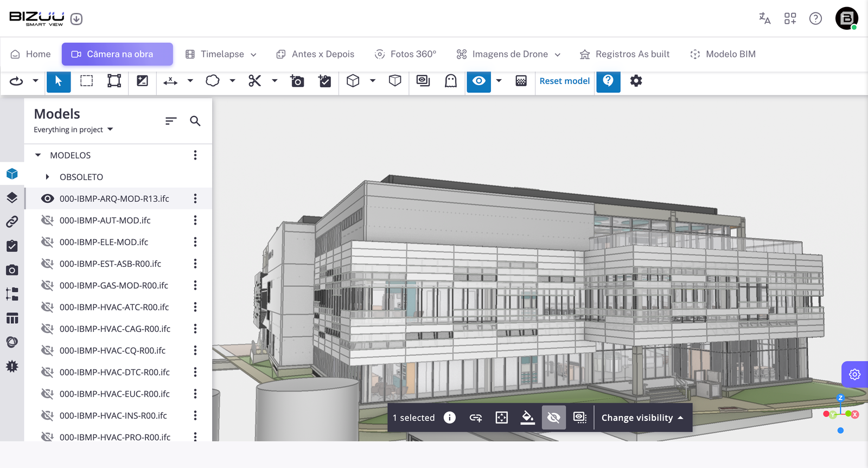
Task: Apply color fill to selection
Action: pyautogui.click(x=527, y=418)
